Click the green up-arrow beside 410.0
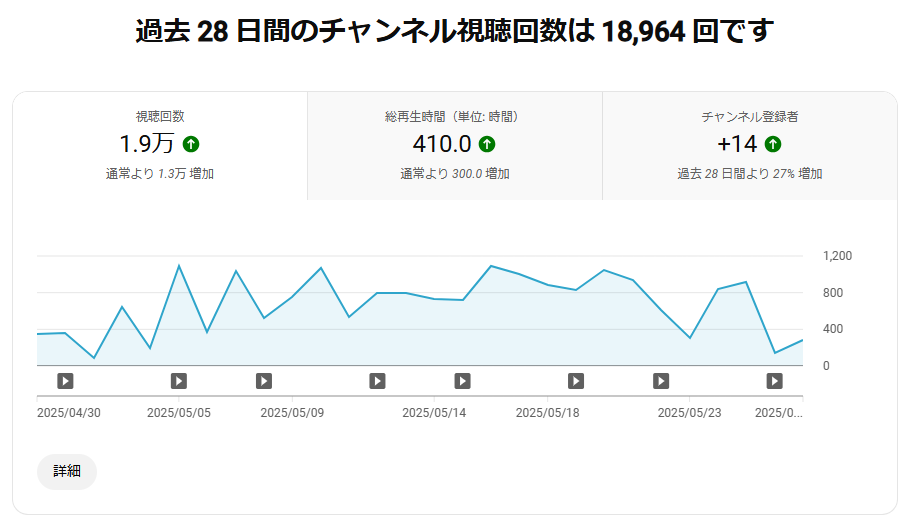910x527 pixels. [487, 144]
